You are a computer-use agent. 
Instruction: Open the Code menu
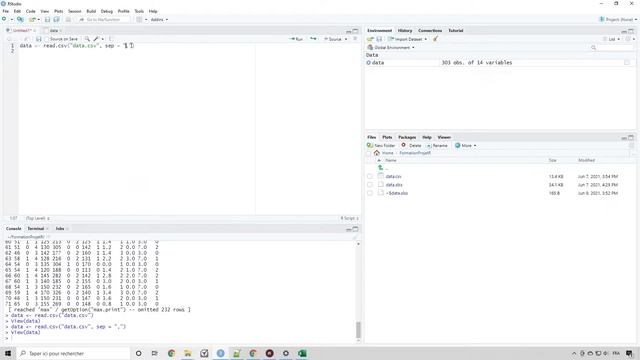[x=31, y=11]
